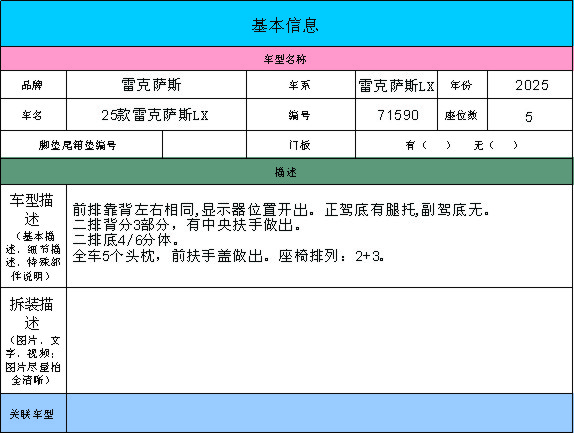
Task: Click the empty 脚垫尾箱垫编号 value cell
Action: [x=204, y=145]
